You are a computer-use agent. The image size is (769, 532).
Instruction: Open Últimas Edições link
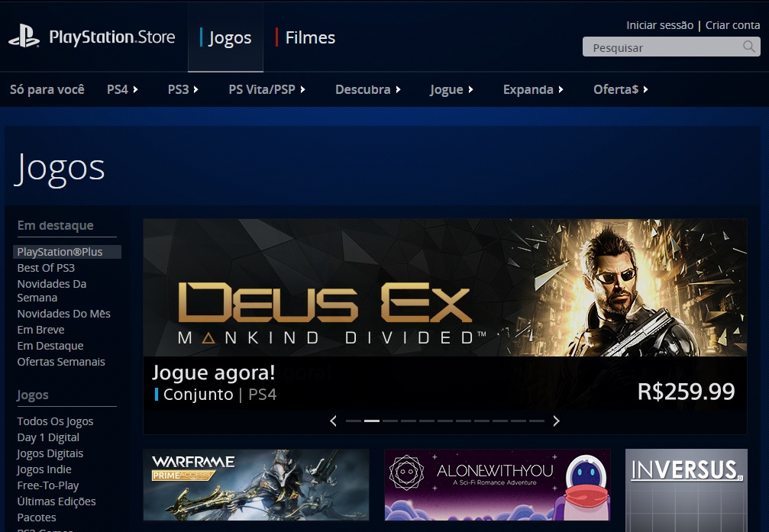57,501
